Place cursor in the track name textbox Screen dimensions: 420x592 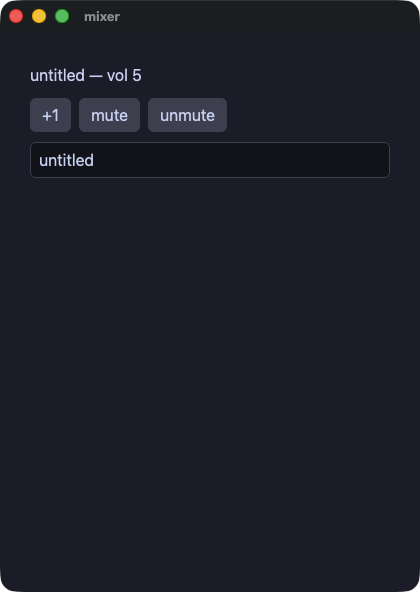[210, 160]
